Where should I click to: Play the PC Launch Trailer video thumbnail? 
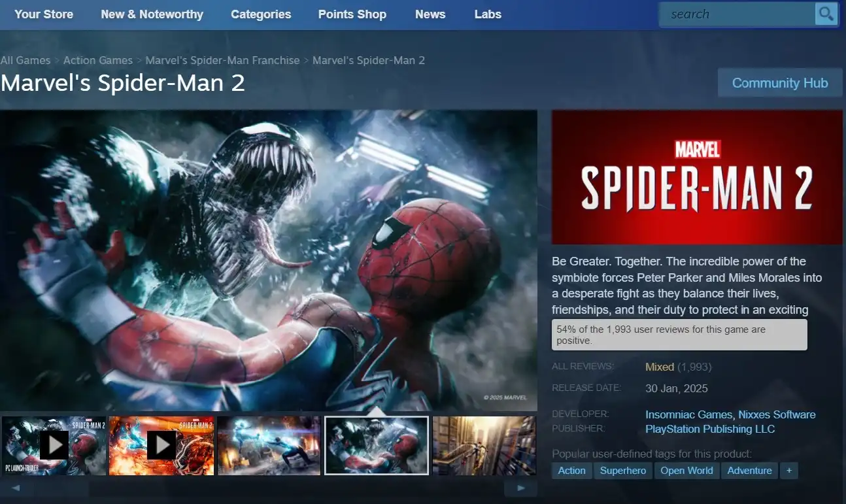54,445
